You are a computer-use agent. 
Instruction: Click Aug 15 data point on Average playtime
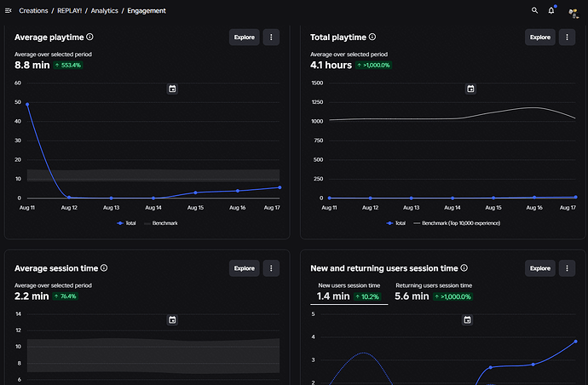coord(195,192)
